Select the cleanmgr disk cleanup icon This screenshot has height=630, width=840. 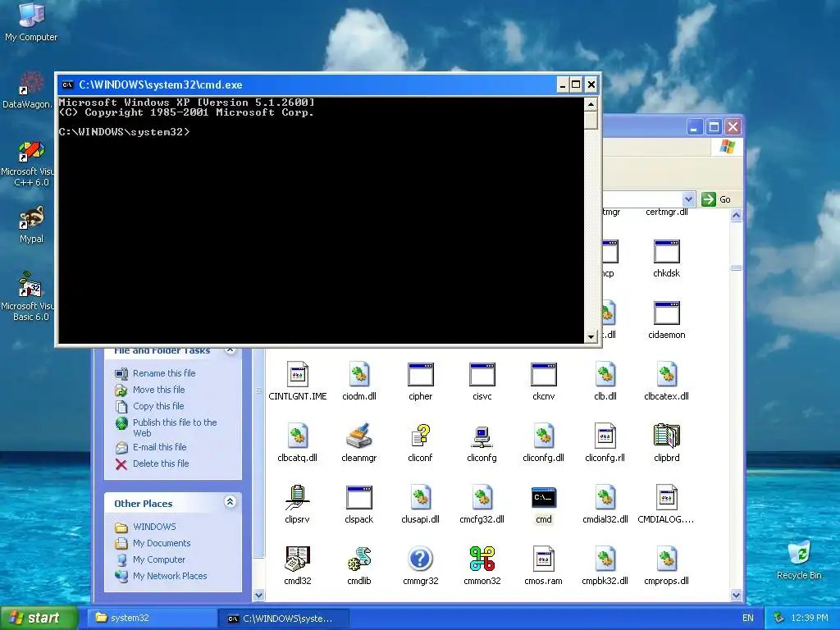pos(359,436)
